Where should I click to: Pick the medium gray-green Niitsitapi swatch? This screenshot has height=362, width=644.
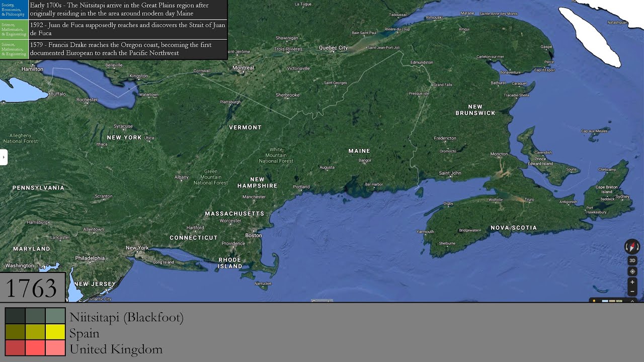(35, 316)
